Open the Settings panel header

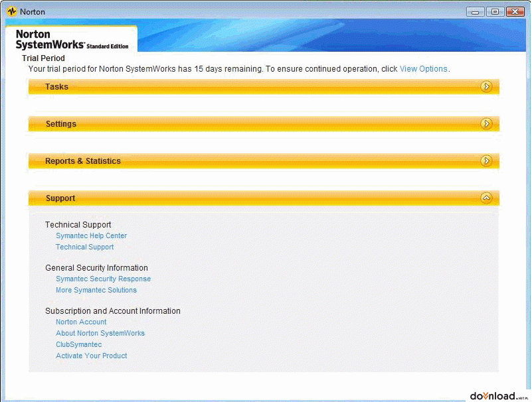coord(264,124)
